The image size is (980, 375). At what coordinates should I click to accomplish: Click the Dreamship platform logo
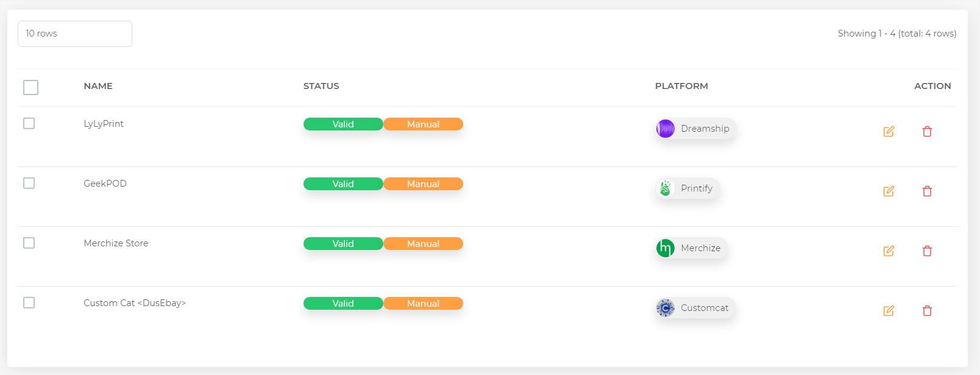[x=666, y=129]
